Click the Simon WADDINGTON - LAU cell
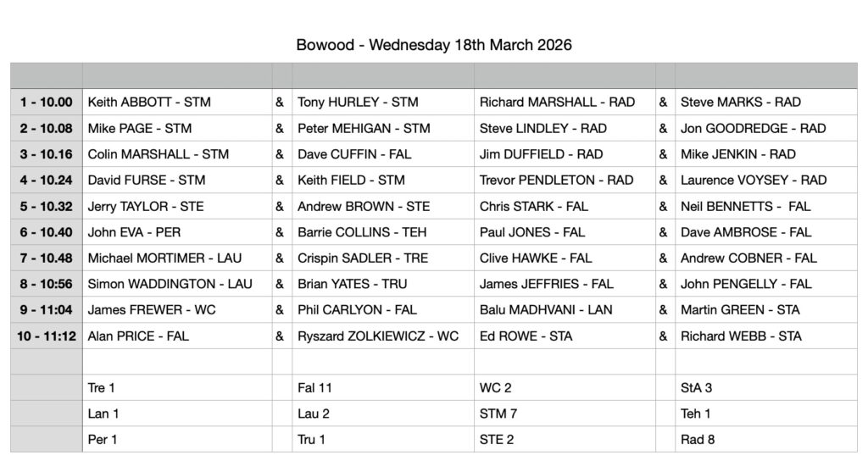 tap(170, 284)
